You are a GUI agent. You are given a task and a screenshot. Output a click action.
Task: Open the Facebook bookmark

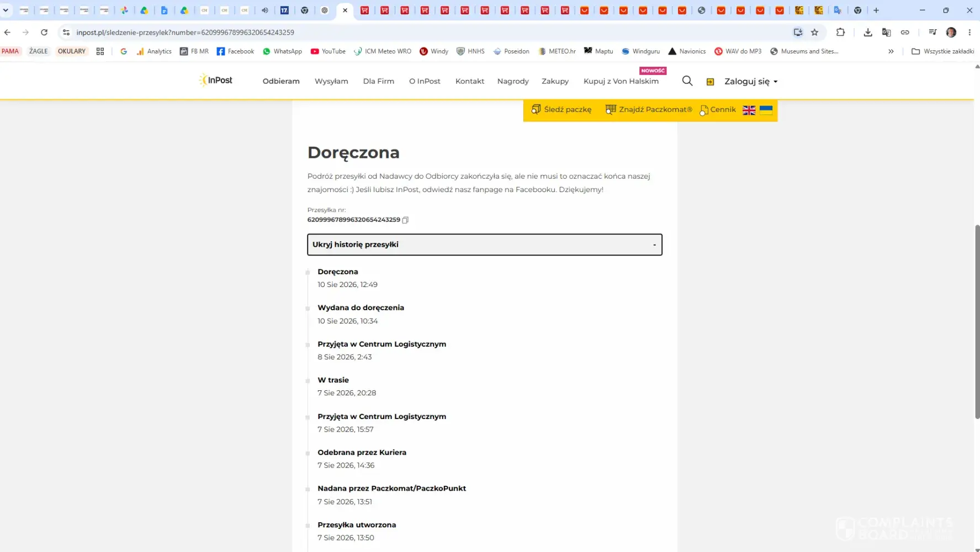click(x=235, y=51)
